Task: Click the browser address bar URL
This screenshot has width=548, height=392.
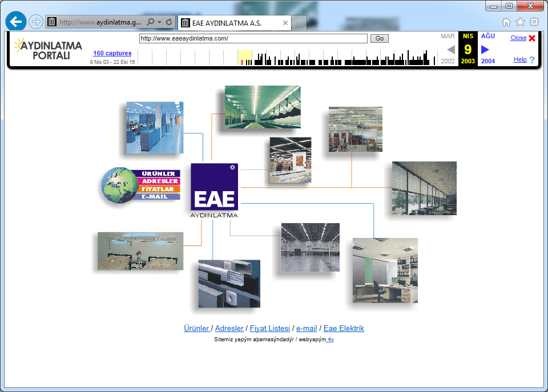Action: tap(100, 22)
